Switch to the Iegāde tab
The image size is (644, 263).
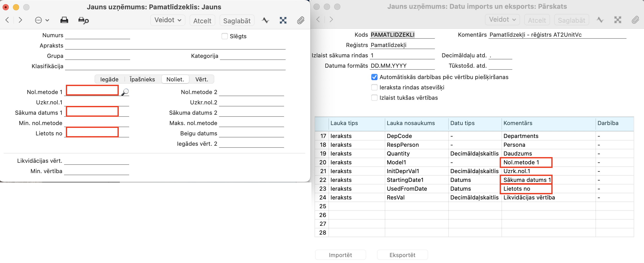click(x=109, y=79)
